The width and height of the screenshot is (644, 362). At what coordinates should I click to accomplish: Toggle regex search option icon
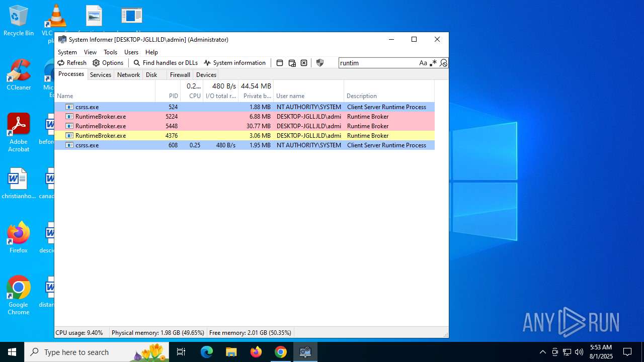pos(433,63)
